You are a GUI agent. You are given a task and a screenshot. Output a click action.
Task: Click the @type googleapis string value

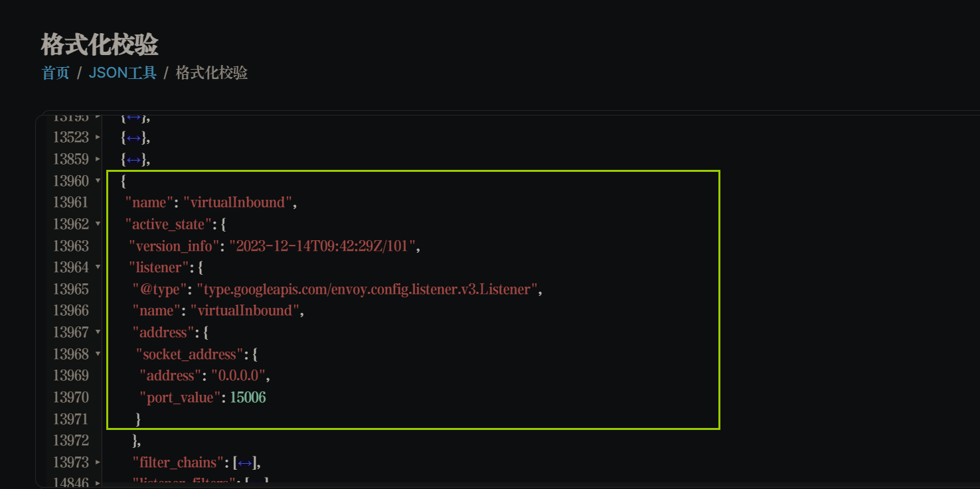tap(367, 289)
